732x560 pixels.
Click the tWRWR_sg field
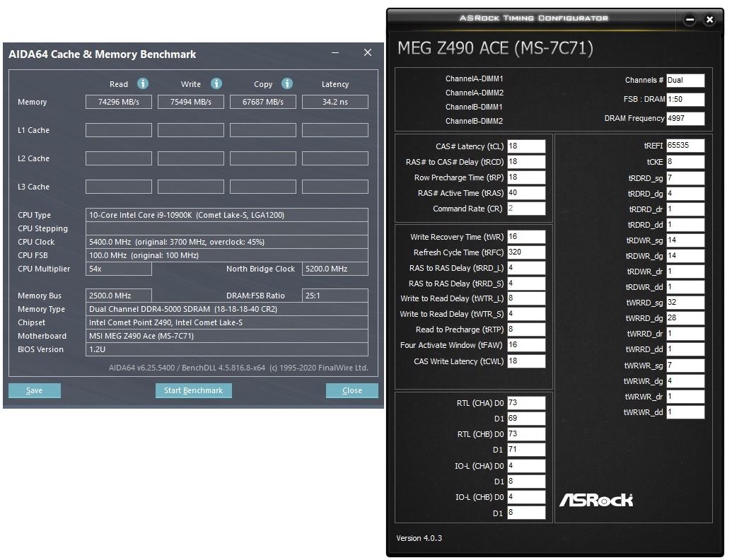coord(685,366)
